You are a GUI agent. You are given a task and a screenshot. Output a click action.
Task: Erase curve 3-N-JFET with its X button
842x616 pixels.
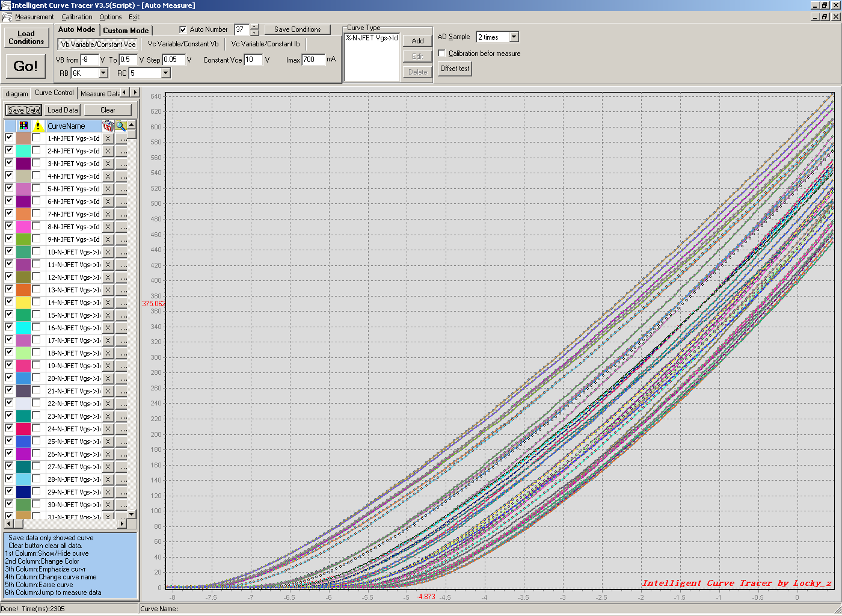[108, 164]
